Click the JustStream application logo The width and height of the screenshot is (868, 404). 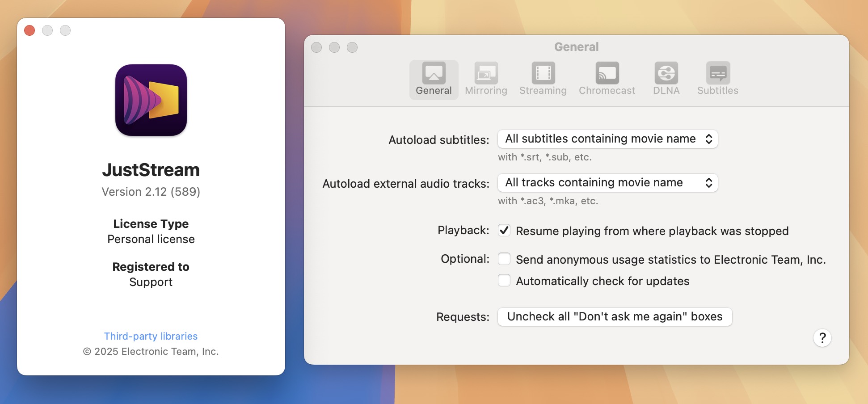tap(151, 100)
